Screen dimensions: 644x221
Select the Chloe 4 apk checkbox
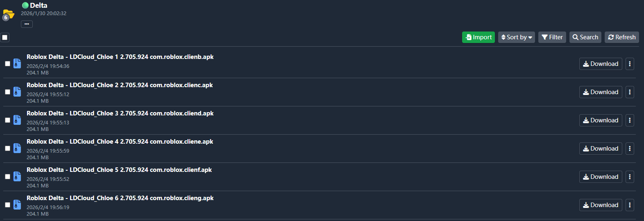click(7, 149)
